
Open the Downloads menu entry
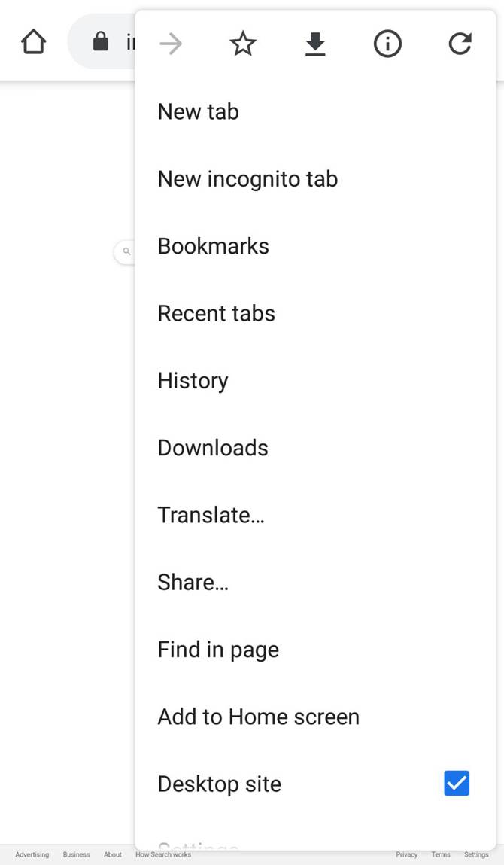tap(213, 448)
